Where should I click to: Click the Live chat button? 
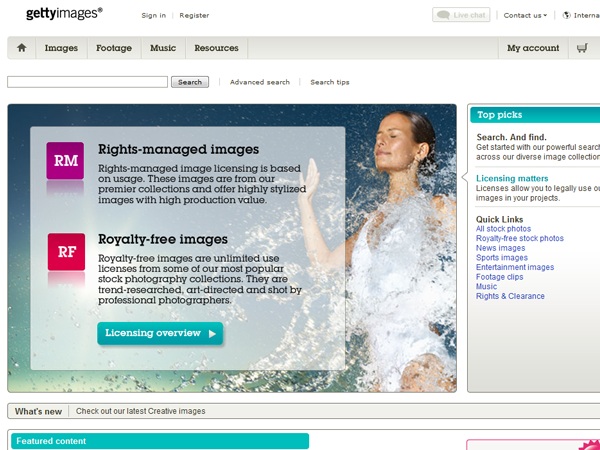tap(461, 15)
